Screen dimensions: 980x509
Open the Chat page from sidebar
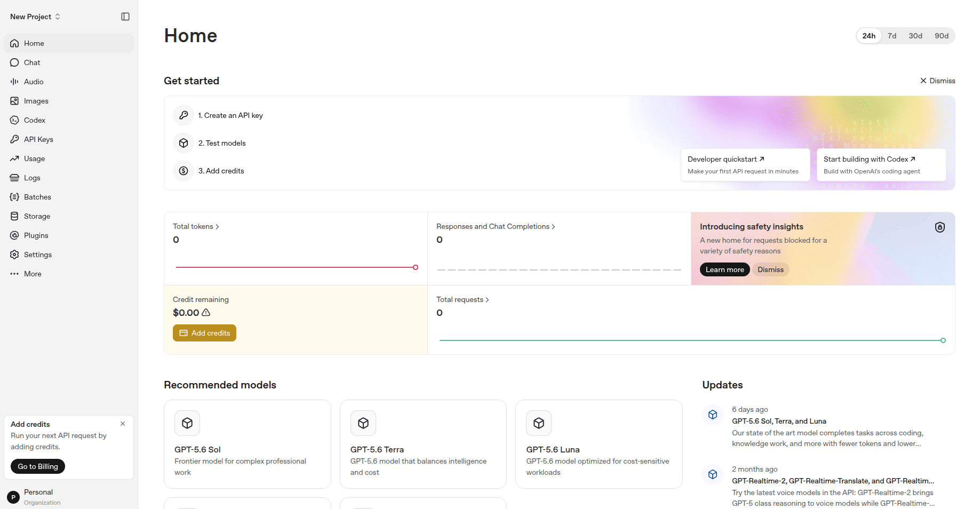(69, 62)
